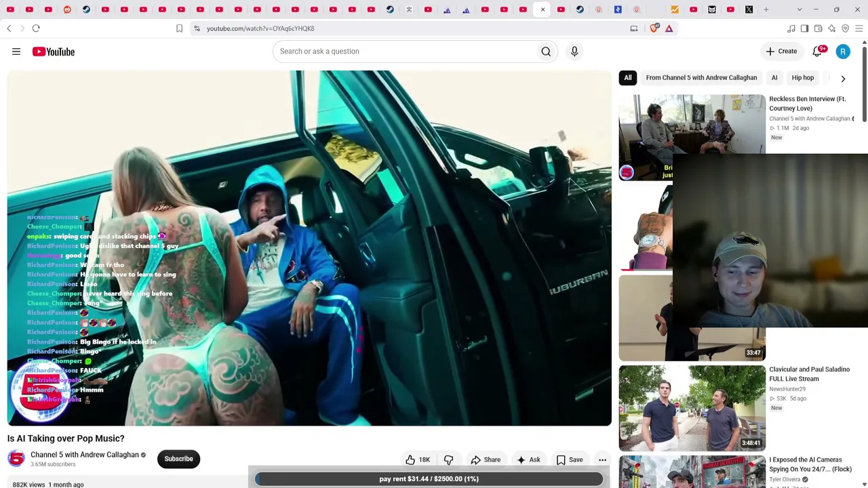Open more video actions menu

602,460
